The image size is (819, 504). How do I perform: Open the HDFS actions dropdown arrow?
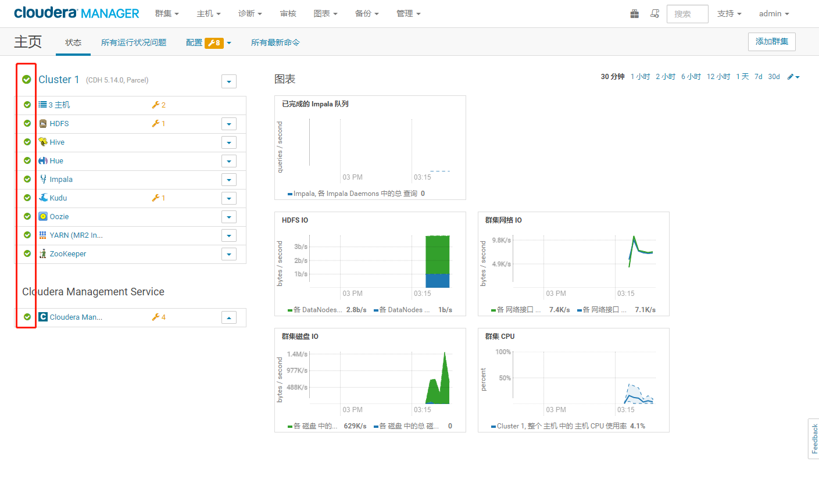[229, 124]
